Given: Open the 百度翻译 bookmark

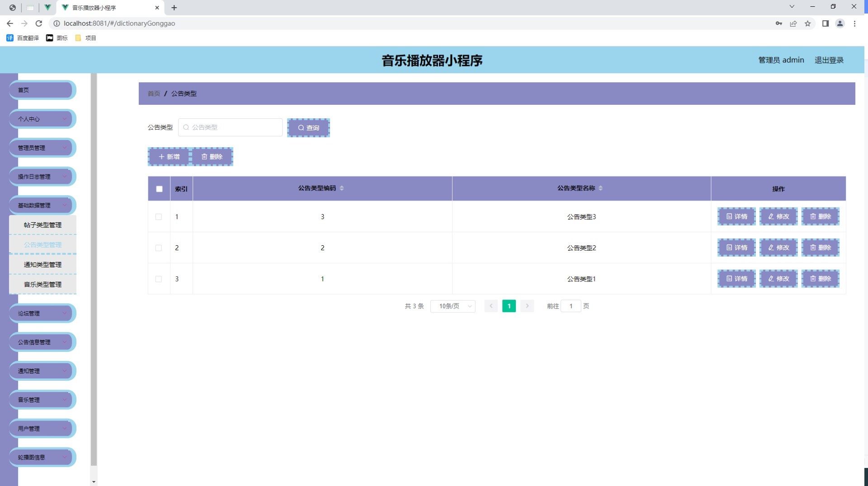Looking at the screenshot, I should click(23, 38).
